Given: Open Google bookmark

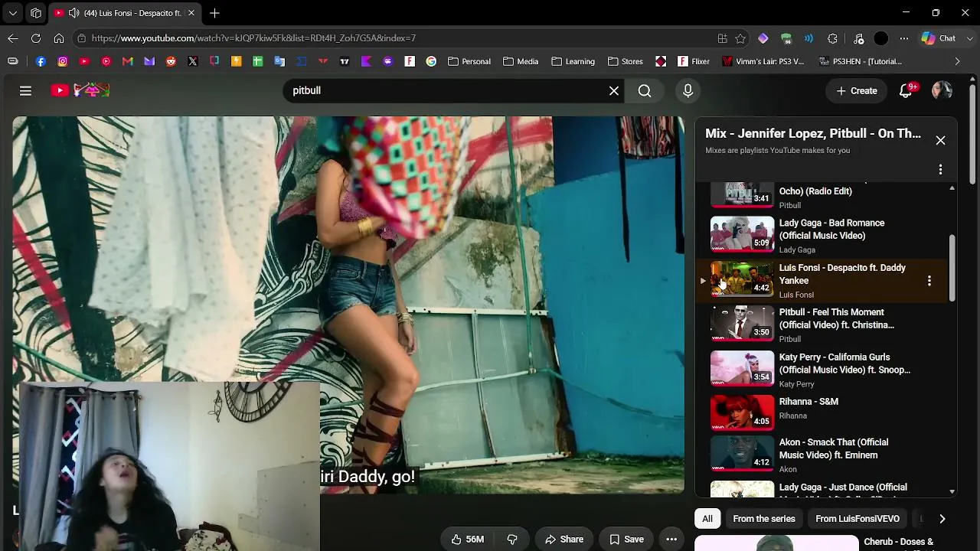Looking at the screenshot, I should click(431, 61).
